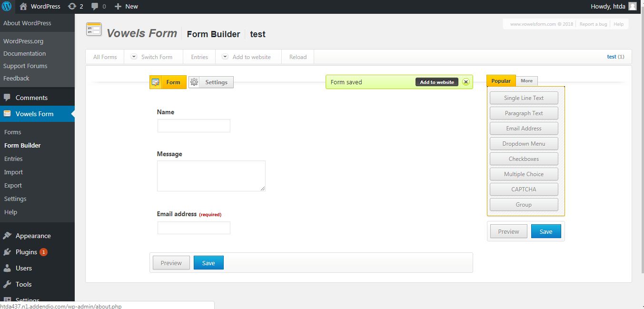
Task: Click inside the Message textarea
Action: tap(211, 176)
